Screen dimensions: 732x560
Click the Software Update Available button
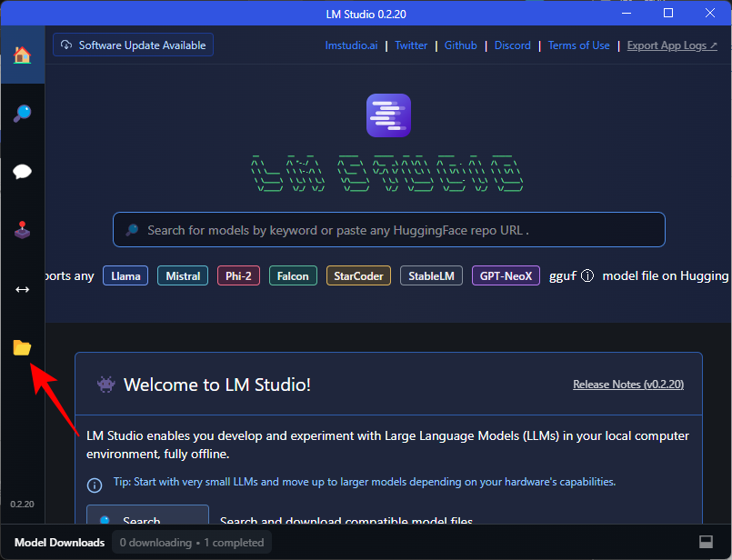(133, 45)
